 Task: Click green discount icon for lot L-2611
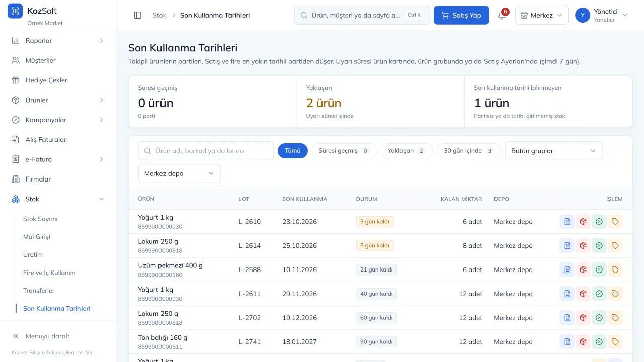pyautogui.click(x=599, y=294)
